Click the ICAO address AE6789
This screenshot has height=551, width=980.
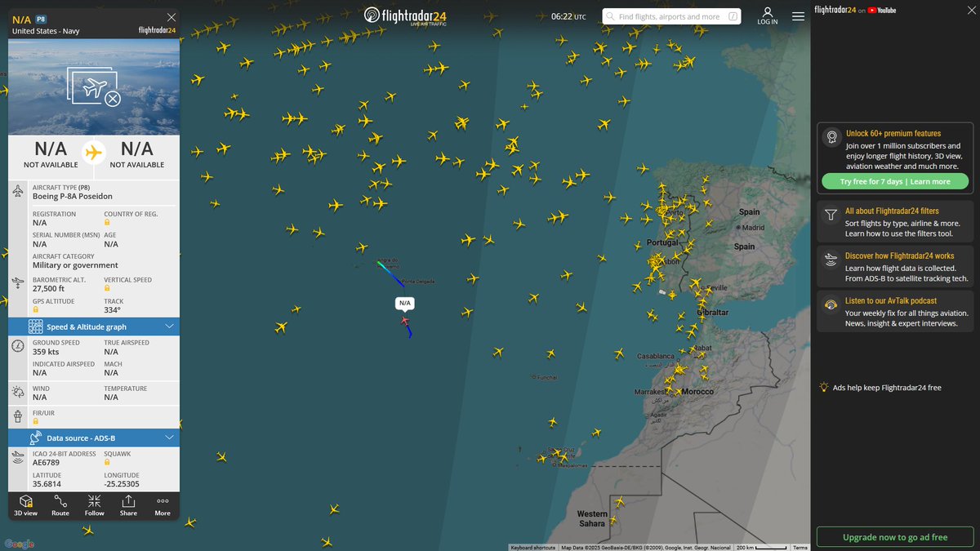(x=46, y=463)
